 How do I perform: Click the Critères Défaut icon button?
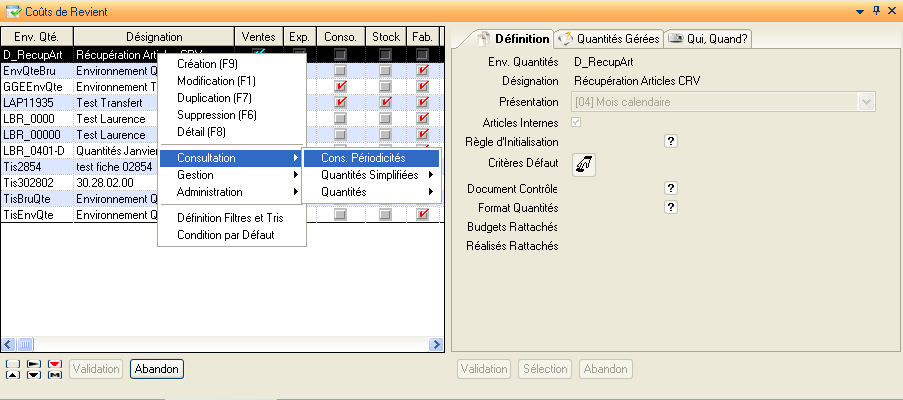[x=583, y=164]
